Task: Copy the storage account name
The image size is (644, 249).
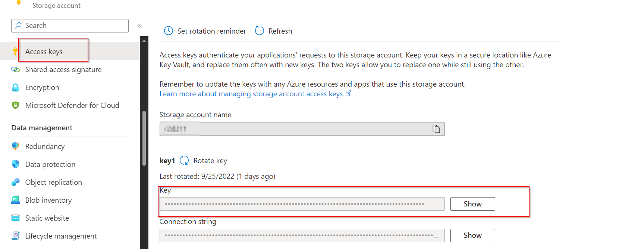Action: click(436, 129)
